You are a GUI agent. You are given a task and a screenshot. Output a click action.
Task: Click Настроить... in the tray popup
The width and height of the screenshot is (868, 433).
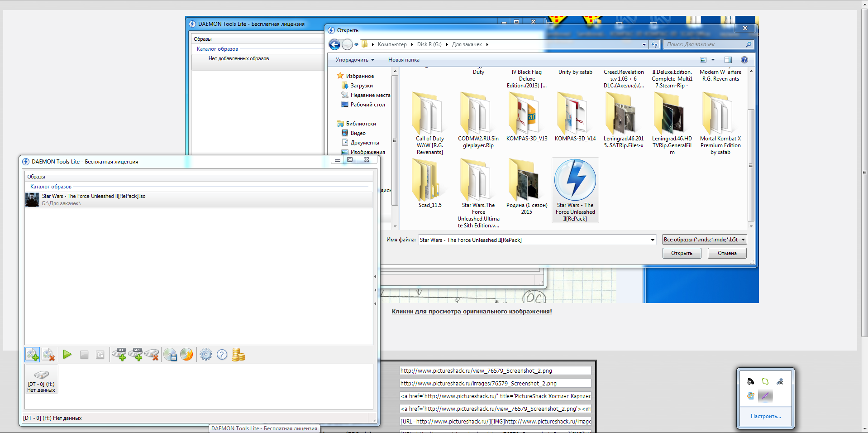[x=765, y=416]
